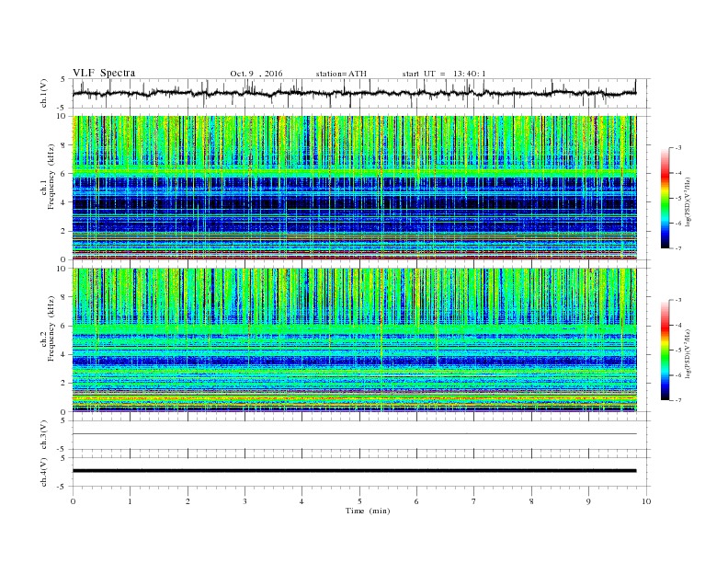The image size is (728, 563).
Task: Click time axis tick label "1"
Action: click(130, 501)
